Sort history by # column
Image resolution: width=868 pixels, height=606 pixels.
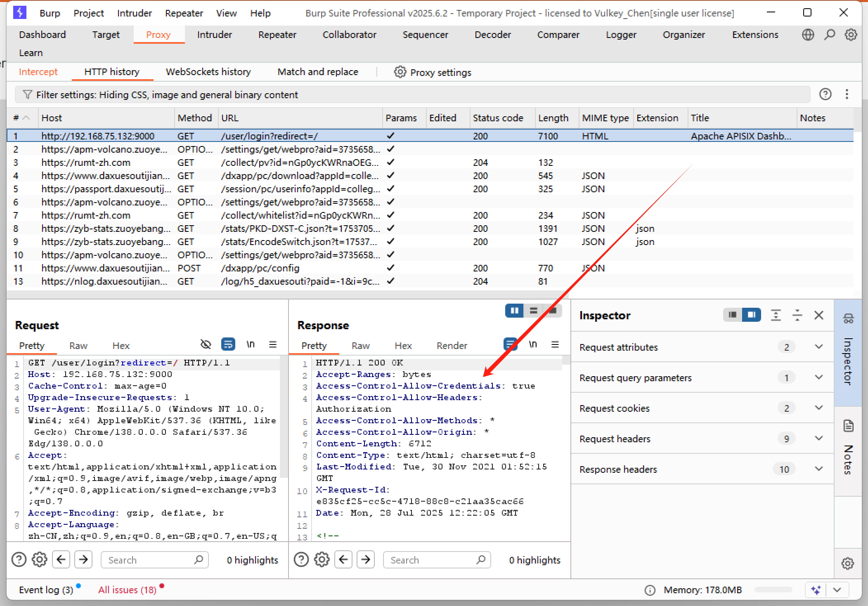(x=22, y=118)
